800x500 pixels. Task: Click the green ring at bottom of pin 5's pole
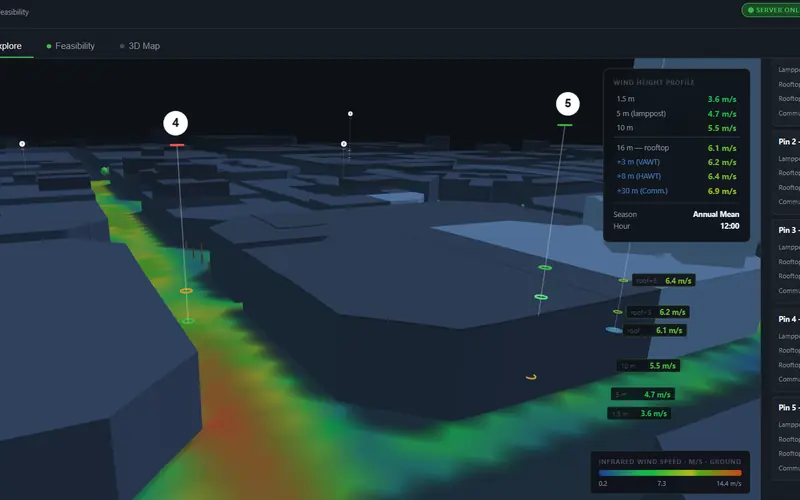tap(541, 297)
